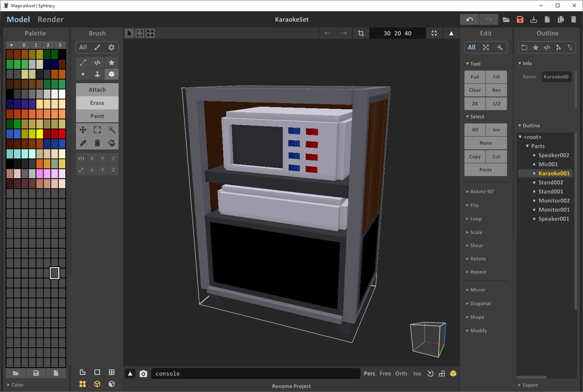This screenshot has height=392, width=583.
Task: Select the paint bucket fill tool
Action: point(111,143)
